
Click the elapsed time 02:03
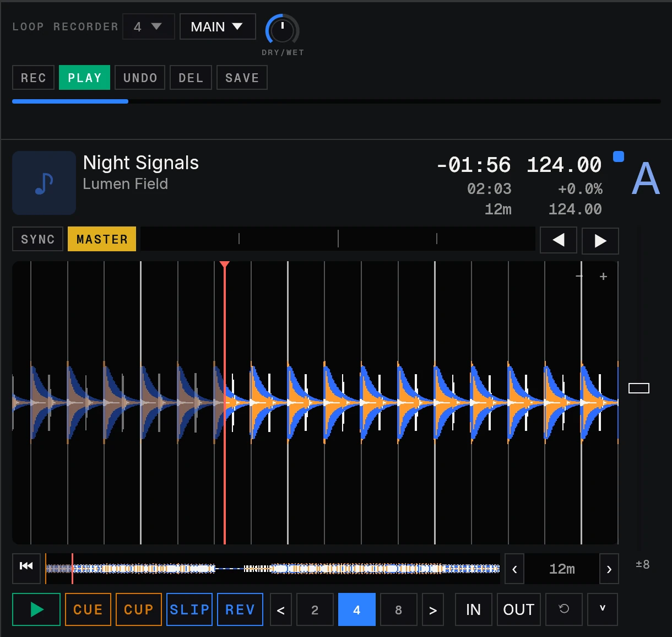point(489,189)
